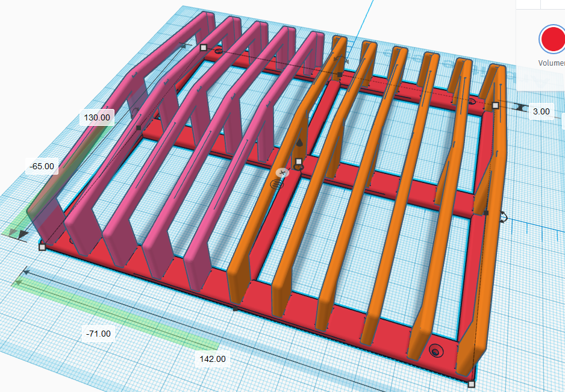Screen dimensions: 565x392
Task: Edit the 3.00 height field
Action: tap(542, 111)
